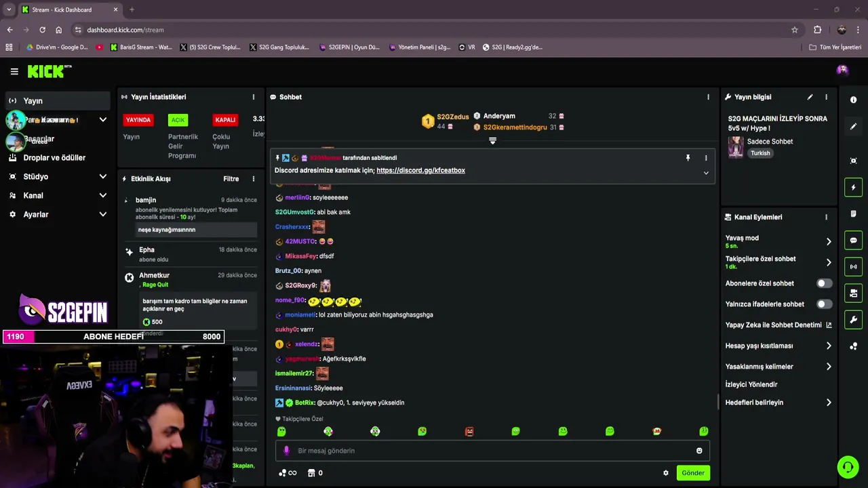
Task: Open chat settings gear next to Gönder
Action: (666, 473)
